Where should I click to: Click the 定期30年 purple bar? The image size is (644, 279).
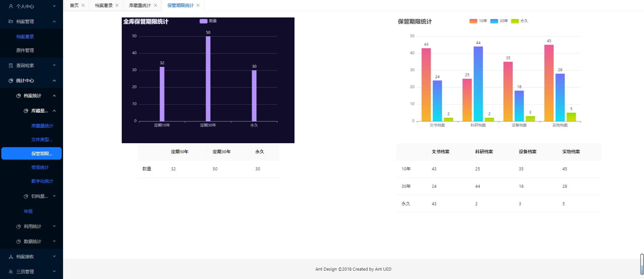point(208,79)
